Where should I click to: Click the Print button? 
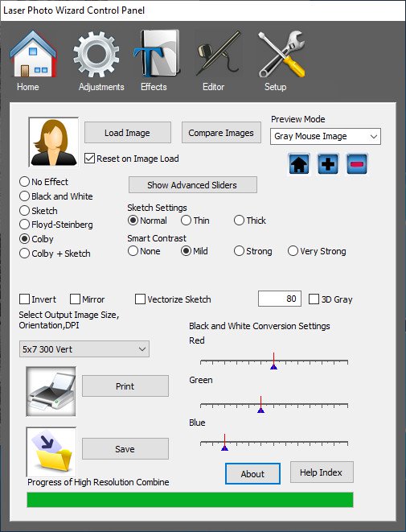[x=125, y=386]
